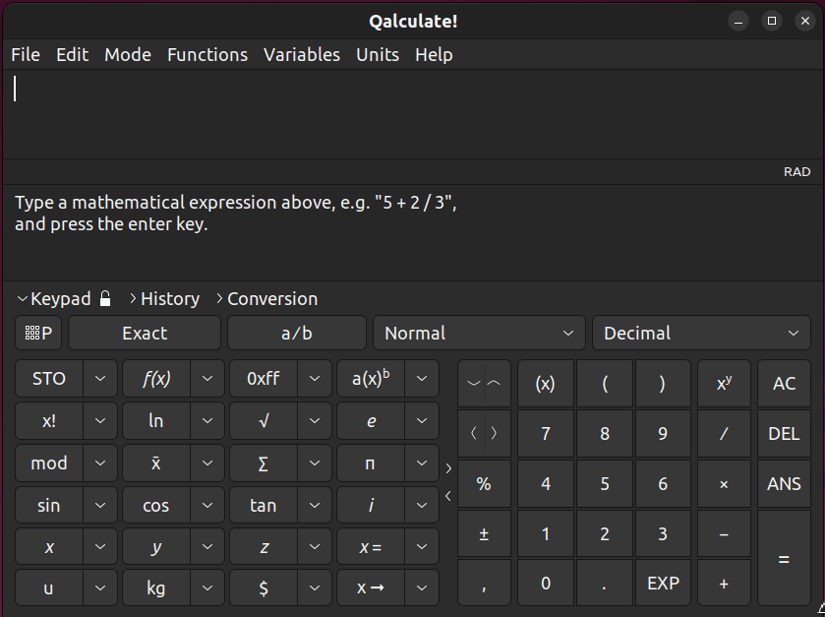Insert the u atomic mass unit
The width and height of the screenshot is (825, 617).
click(49, 588)
